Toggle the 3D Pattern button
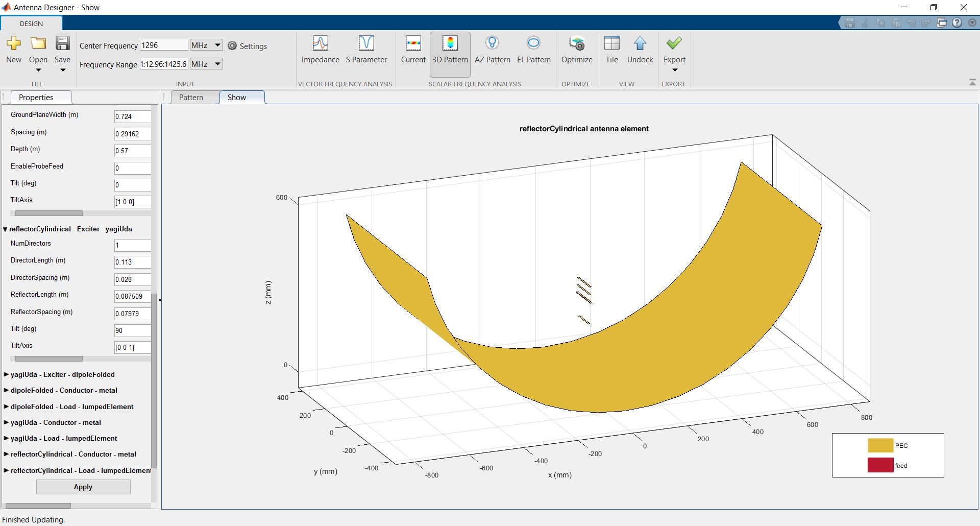Screen dimensions: 980x526 coord(450,54)
